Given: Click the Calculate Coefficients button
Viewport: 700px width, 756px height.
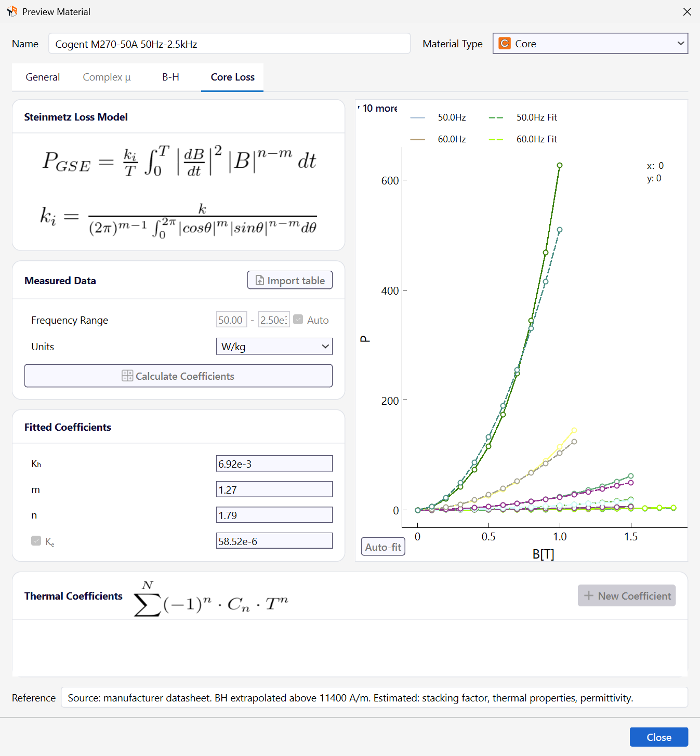Looking at the screenshot, I should (x=178, y=376).
